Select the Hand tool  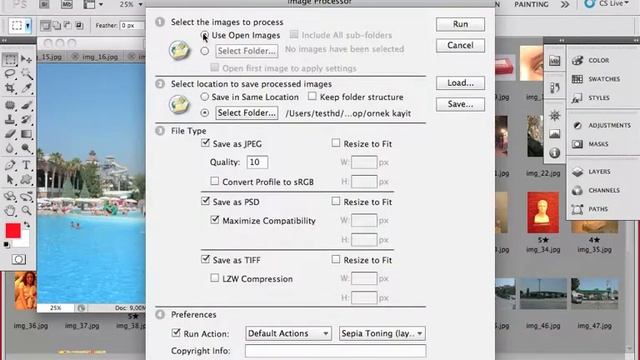coord(10,211)
